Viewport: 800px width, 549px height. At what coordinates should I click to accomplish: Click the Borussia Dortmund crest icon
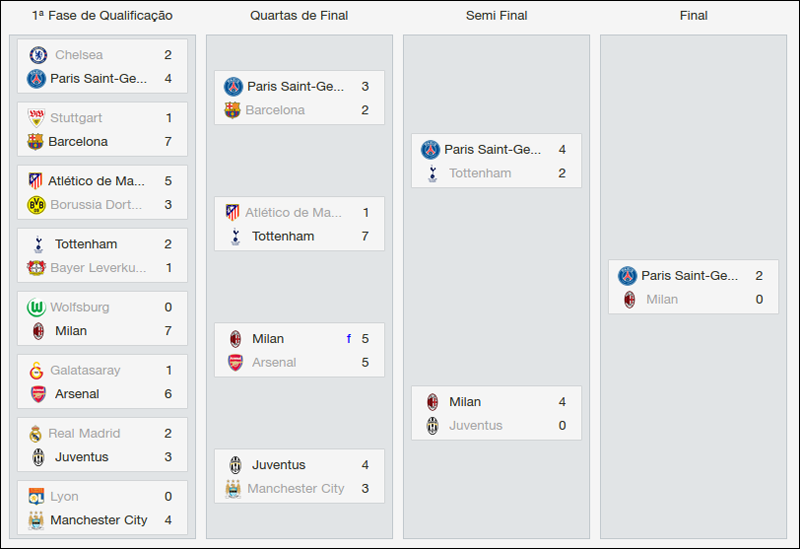coord(36,205)
